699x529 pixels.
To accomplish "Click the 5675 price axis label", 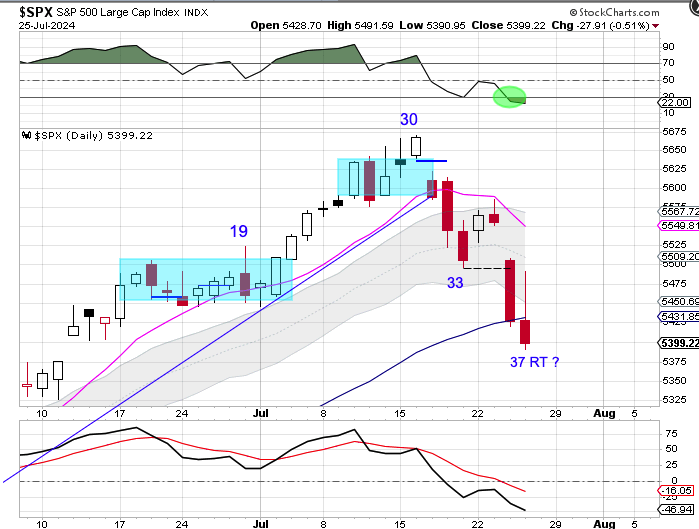I will tap(674, 131).
